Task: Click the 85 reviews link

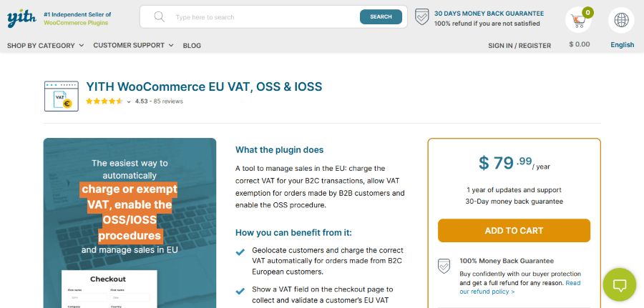Action: (x=168, y=101)
